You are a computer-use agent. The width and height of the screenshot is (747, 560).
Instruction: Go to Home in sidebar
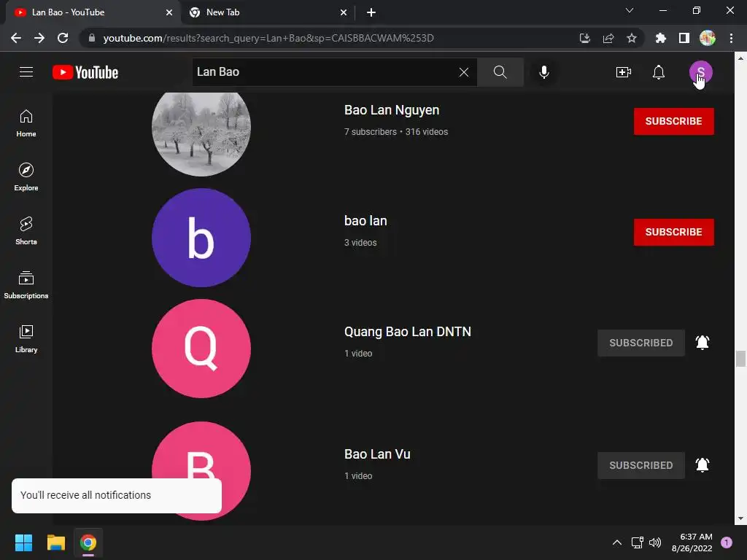[26, 123]
